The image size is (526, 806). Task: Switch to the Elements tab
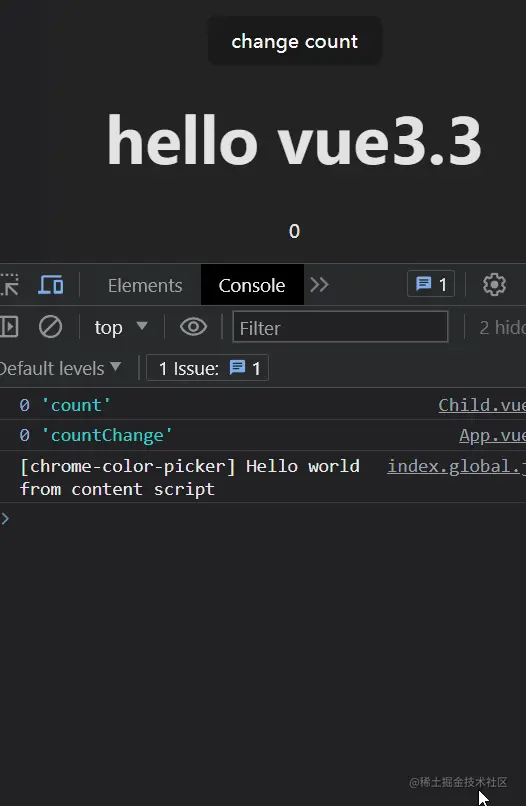pos(145,285)
